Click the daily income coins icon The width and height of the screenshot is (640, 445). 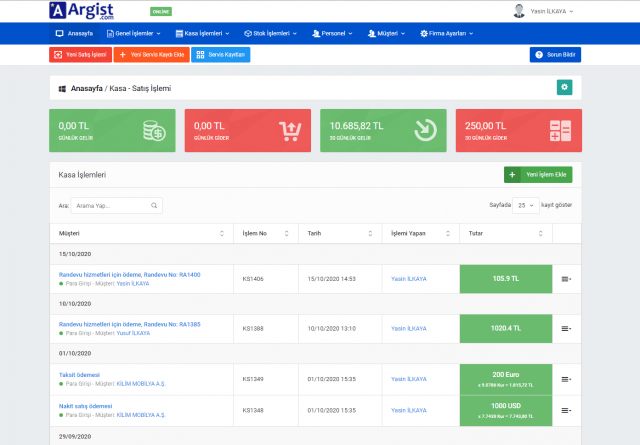pos(153,130)
